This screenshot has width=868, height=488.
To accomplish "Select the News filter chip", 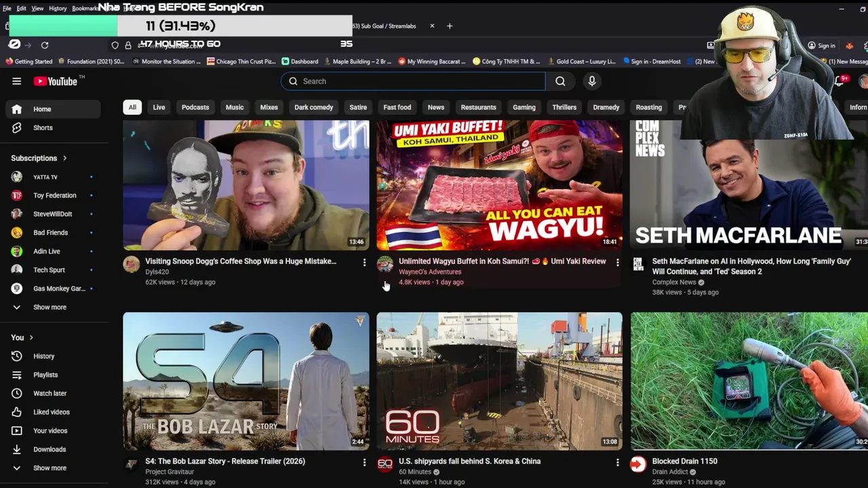I will (436, 107).
